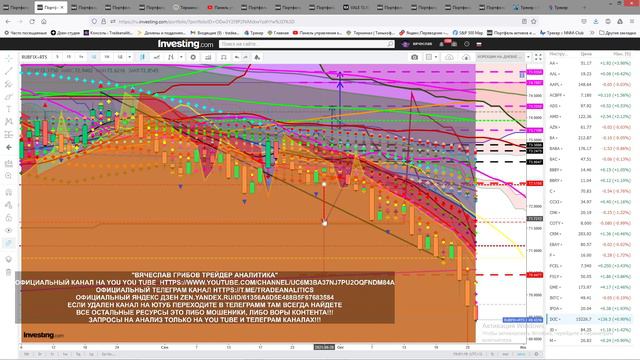This screenshot has height=360, width=640.
Task: Select the AMD row in watchlist
Action: 589,116
